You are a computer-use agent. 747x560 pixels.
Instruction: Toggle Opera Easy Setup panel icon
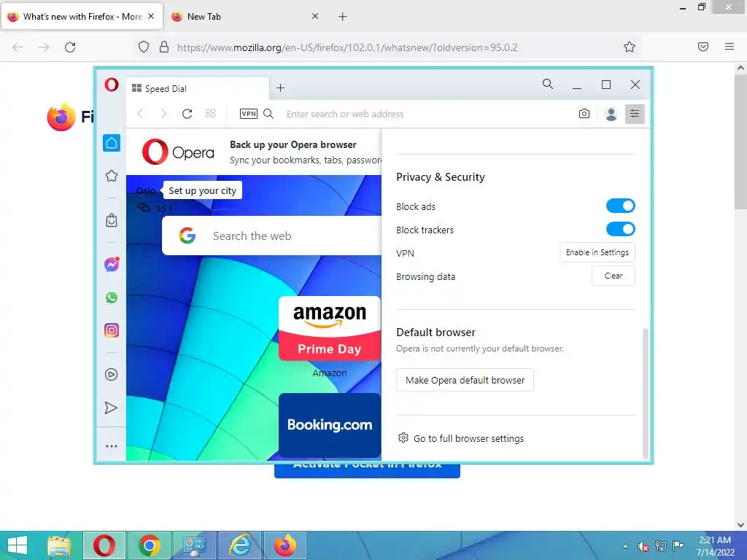pos(635,114)
